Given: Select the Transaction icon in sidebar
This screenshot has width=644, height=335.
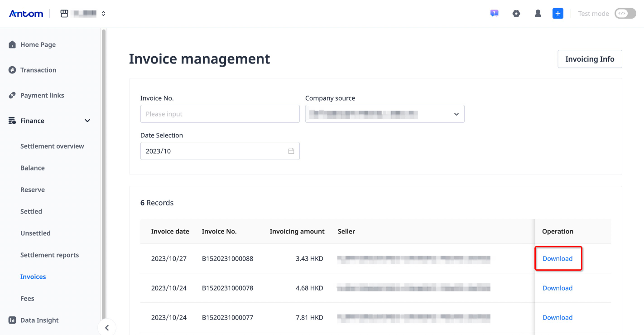Looking at the screenshot, I should click(x=12, y=70).
